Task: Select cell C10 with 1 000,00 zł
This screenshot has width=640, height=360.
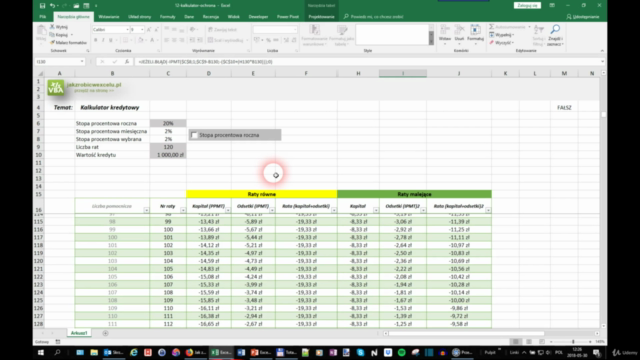Action: (x=168, y=155)
